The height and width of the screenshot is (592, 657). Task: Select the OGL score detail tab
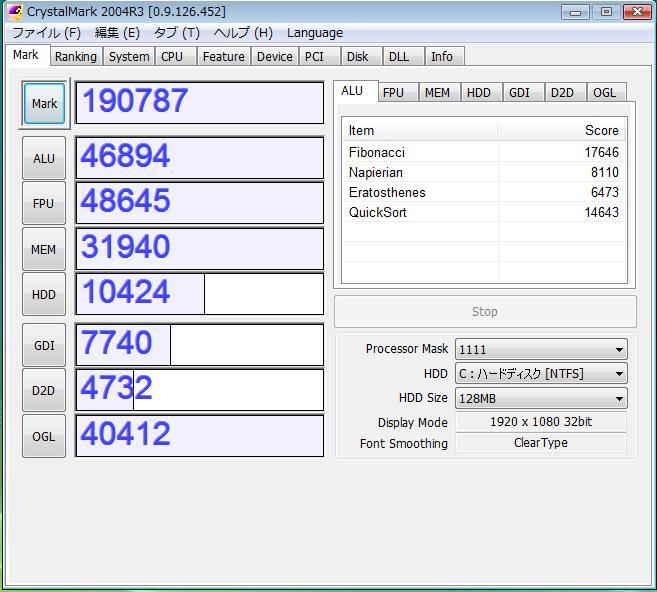605,92
